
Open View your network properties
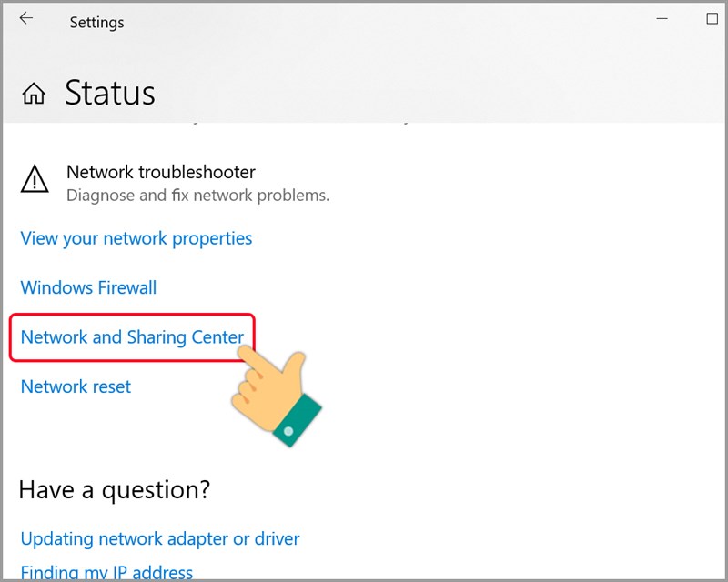click(136, 238)
